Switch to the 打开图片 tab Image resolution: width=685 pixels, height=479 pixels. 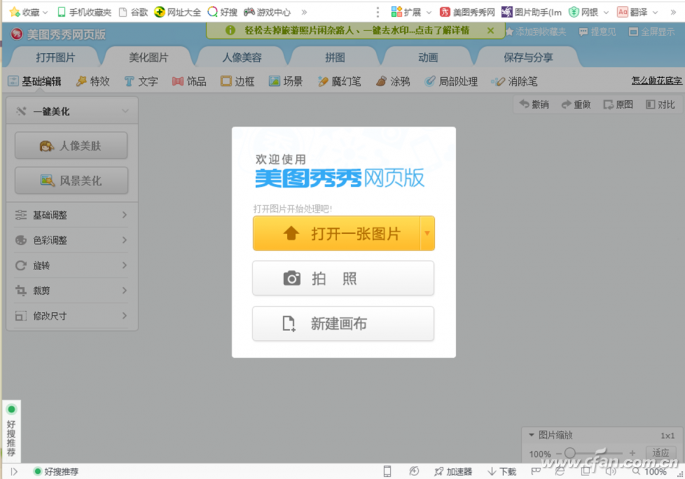pos(55,57)
